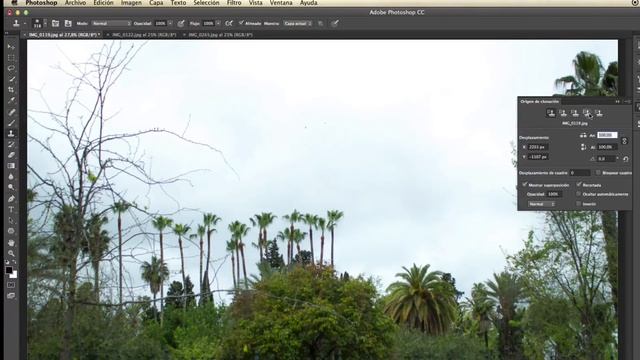This screenshot has width=640, height=360.
Task: Open overlay blend mode Normal dropdown
Action: pyautogui.click(x=542, y=204)
